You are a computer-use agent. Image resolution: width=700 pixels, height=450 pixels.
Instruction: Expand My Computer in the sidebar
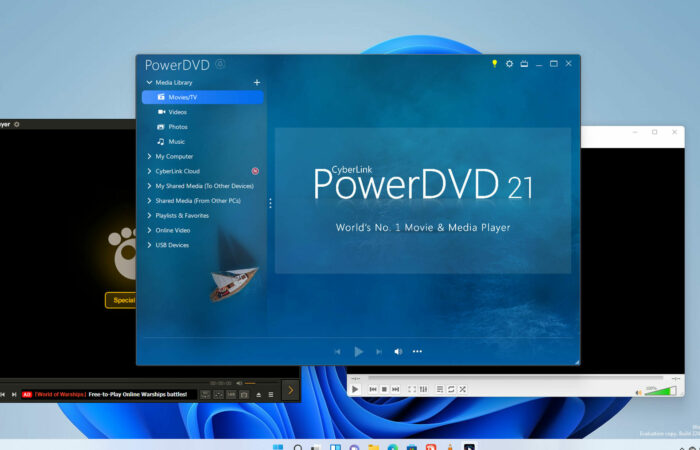[x=150, y=156]
